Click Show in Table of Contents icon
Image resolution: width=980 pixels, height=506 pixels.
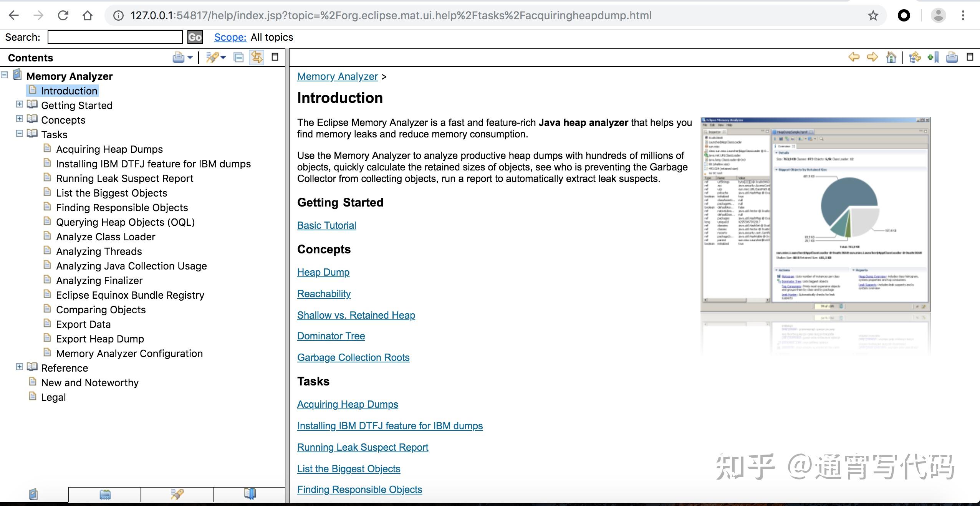click(915, 57)
